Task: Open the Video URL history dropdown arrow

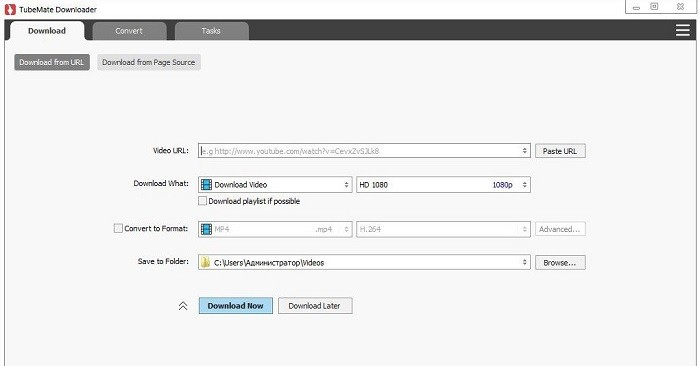Action: tap(525, 151)
